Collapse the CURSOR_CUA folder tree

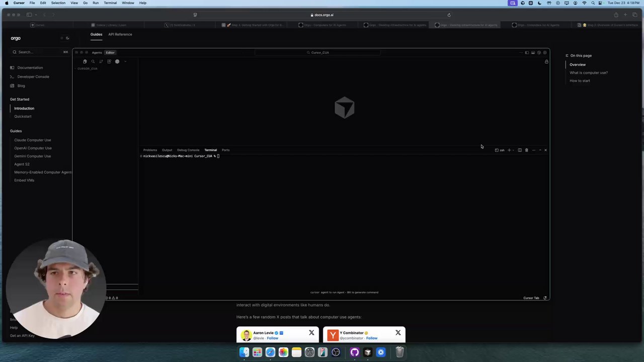click(x=87, y=68)
